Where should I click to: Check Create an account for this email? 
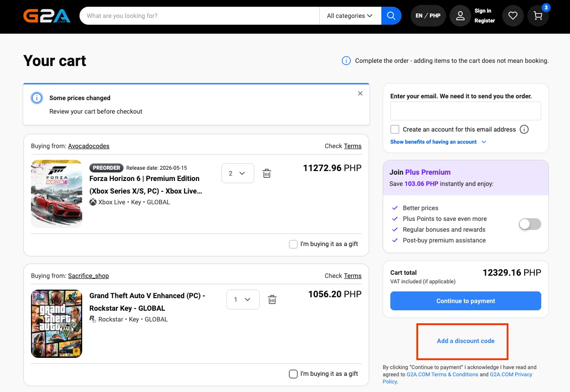395,129
